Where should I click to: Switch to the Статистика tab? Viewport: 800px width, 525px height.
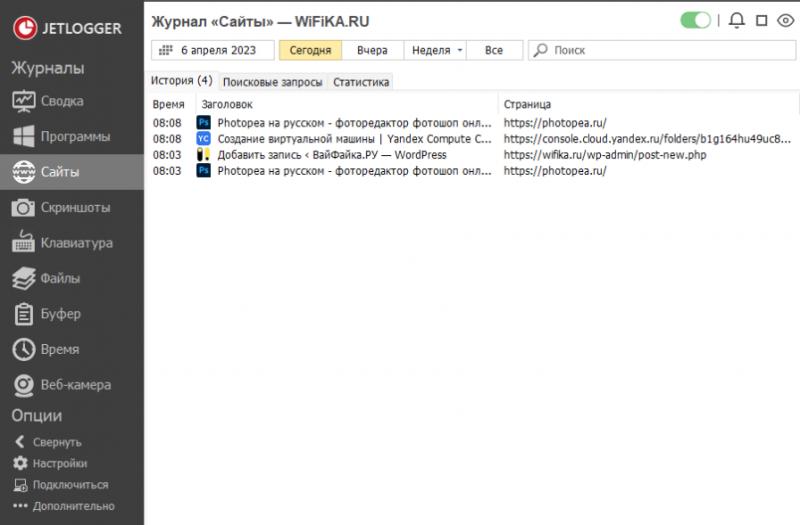(361, 82)
